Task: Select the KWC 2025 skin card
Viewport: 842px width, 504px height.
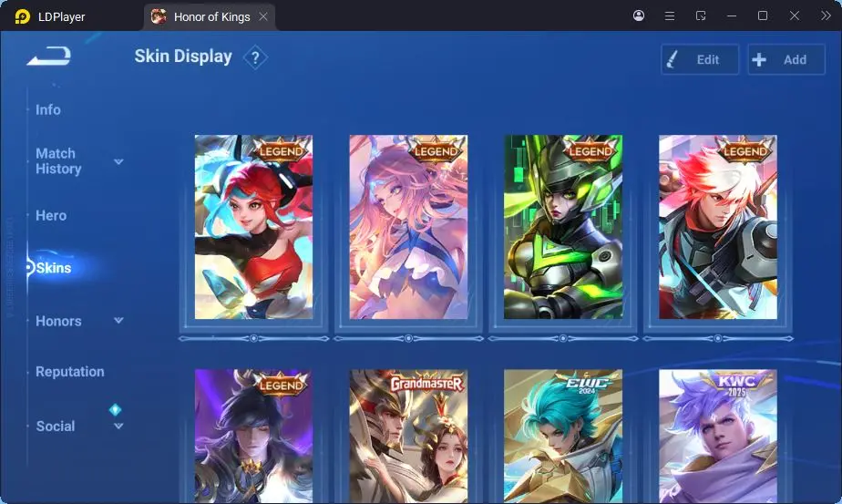Action: [x=718, y=437]
